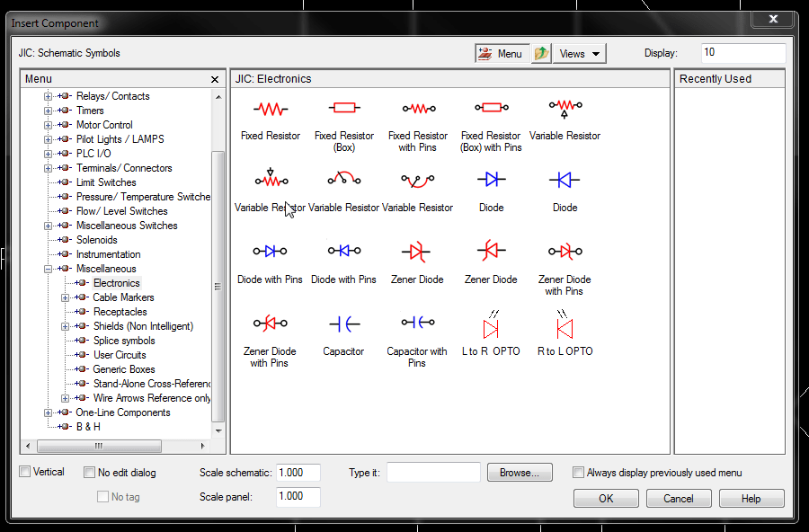The width and height of the screenshot is (809, 532).
Task: Open the Solenoids category
Action: coord(96,240)
